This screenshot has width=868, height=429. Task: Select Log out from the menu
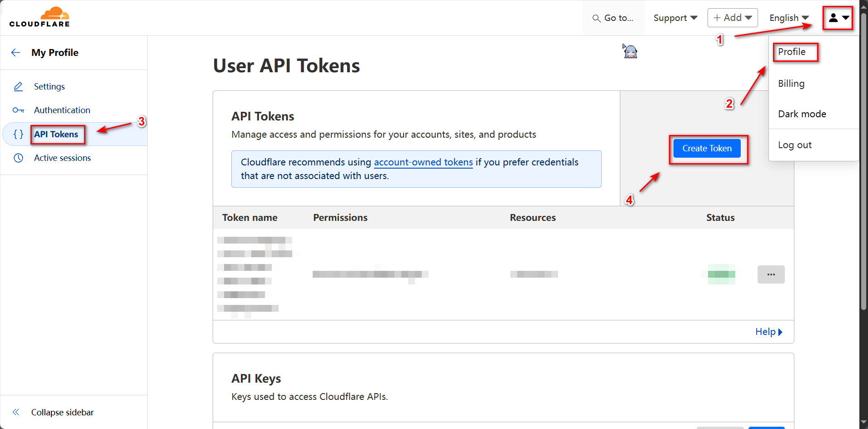[x=794, y=145]
